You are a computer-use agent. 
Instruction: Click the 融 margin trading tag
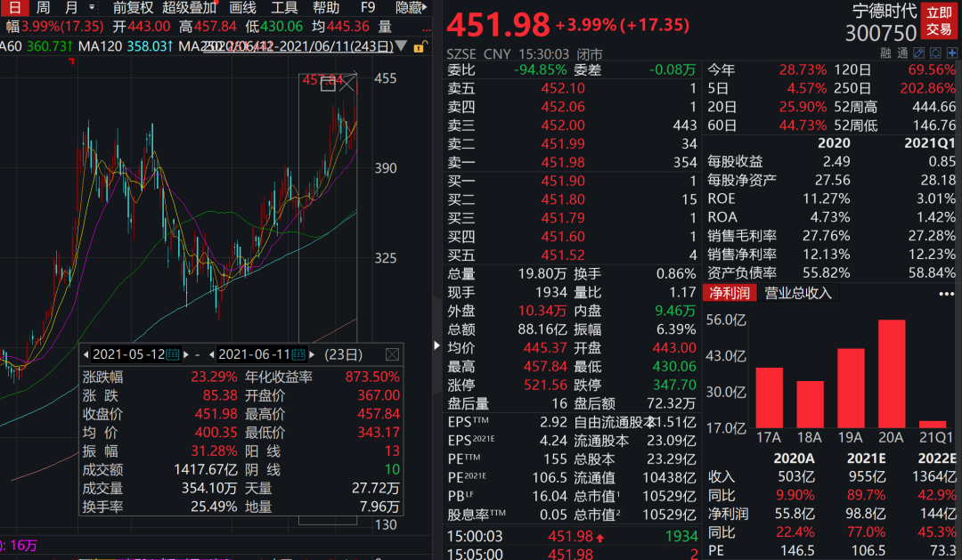click(x=885, y=53)
